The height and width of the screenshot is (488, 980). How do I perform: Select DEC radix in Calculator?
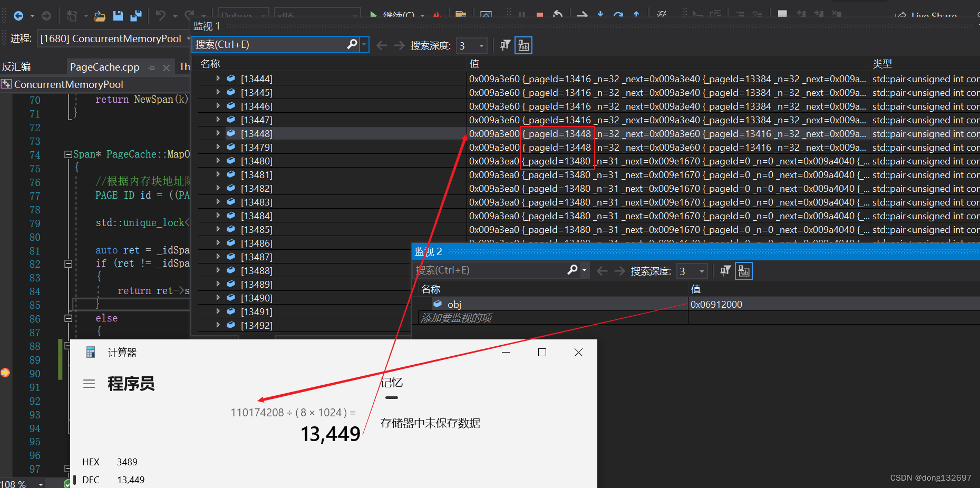[114, 480]
